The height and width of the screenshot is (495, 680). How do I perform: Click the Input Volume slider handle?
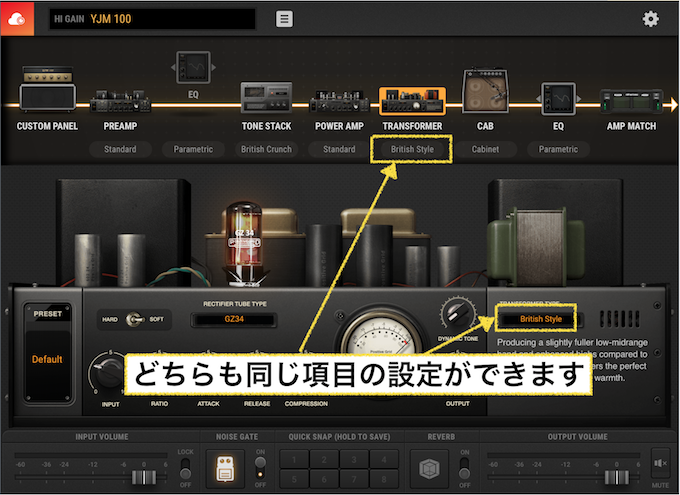[x=144, y=477]
